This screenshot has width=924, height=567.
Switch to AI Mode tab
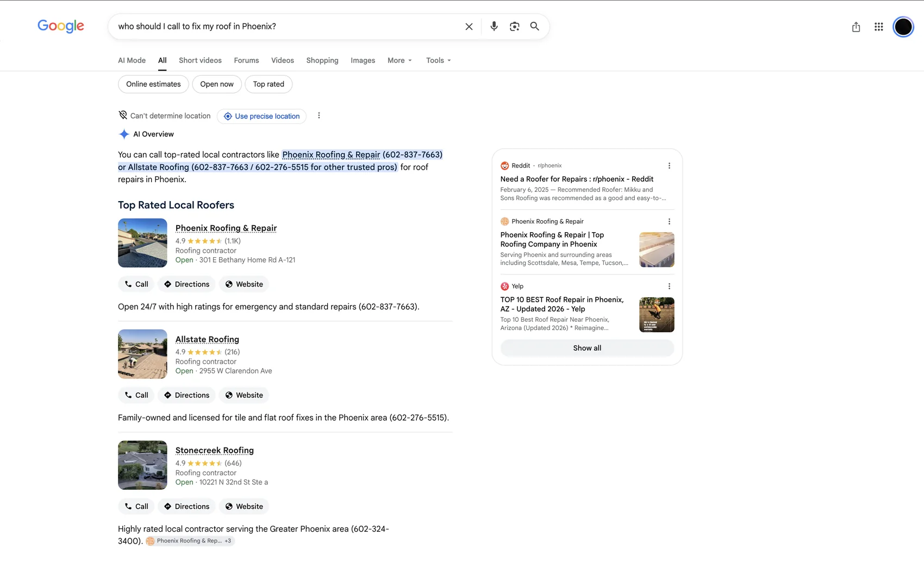tap(132, 60)
